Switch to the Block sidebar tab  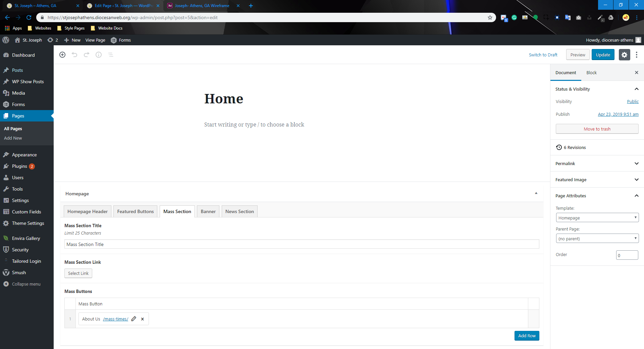(591, 72)
